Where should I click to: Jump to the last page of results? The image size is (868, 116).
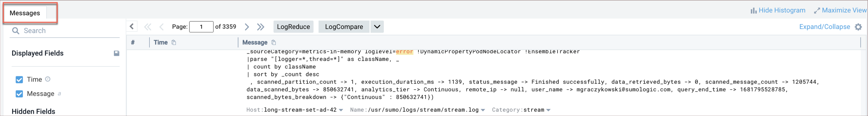(x=261, y=27)
